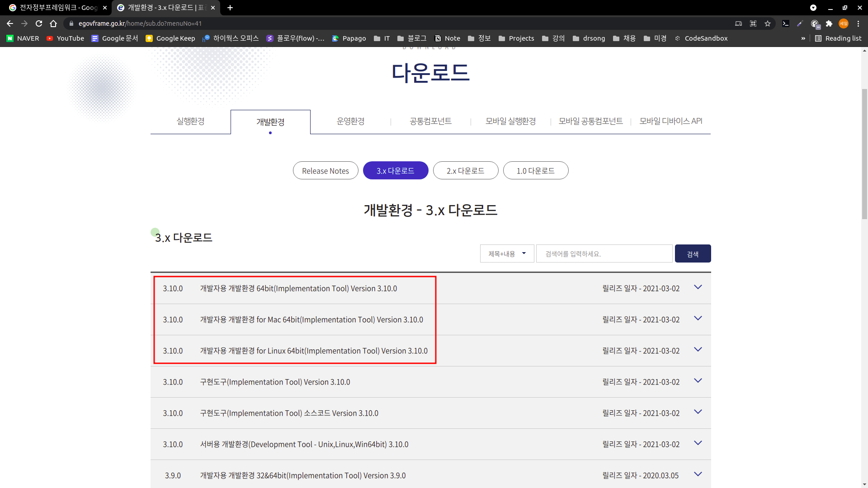
Task: Select the 모바일 디바이스 API tab
Action: pyautogui.click(x=670, y=121)
